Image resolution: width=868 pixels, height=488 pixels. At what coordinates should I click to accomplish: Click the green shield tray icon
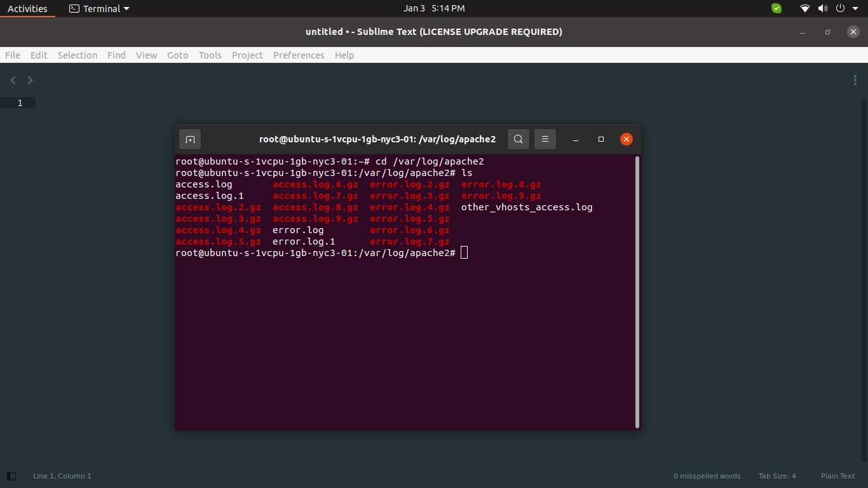(x=776, y=8)
